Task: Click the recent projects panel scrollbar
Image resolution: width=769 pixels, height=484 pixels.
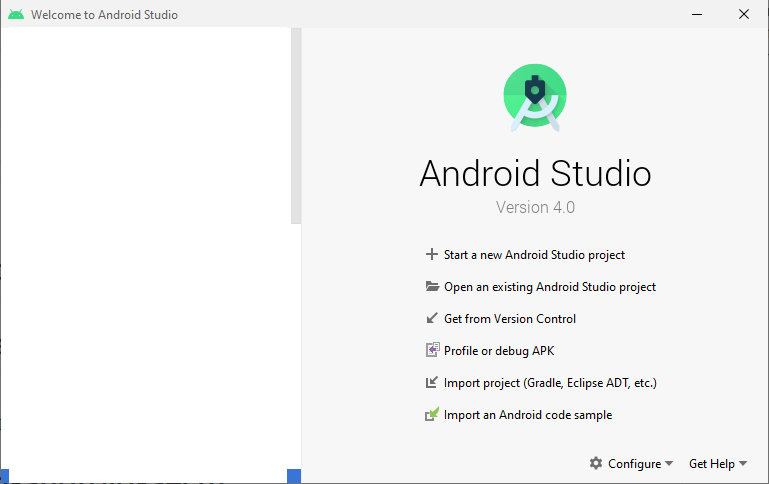Action: click(296, 126)
